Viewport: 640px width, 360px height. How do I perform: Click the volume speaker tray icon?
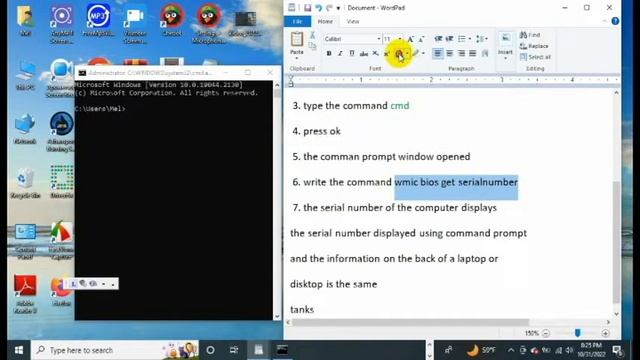click(569, 350)
